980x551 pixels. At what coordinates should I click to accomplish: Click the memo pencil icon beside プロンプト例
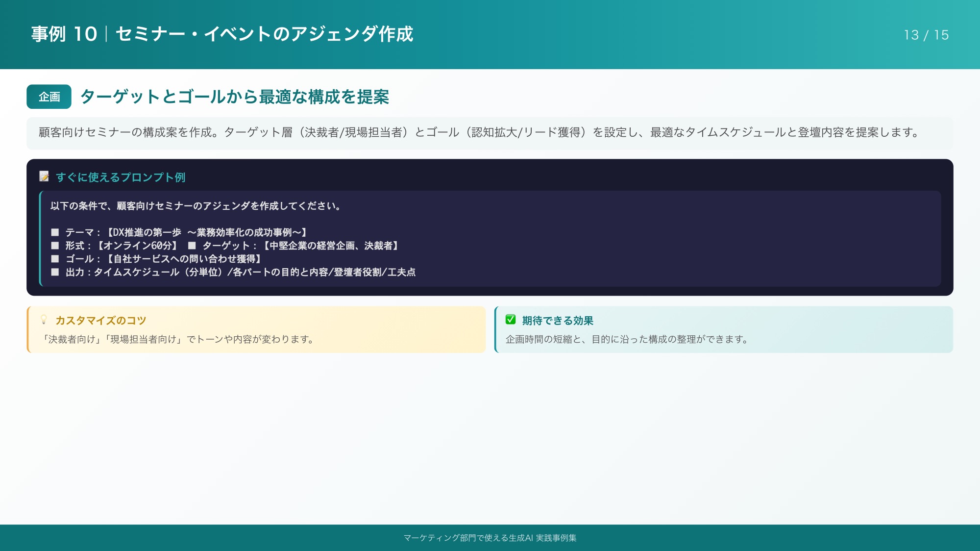44,176
